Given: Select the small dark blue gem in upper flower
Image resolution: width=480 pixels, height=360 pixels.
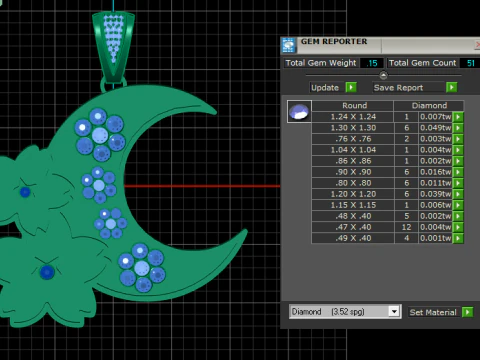Looking at the screenshot, I should [25, 192].
